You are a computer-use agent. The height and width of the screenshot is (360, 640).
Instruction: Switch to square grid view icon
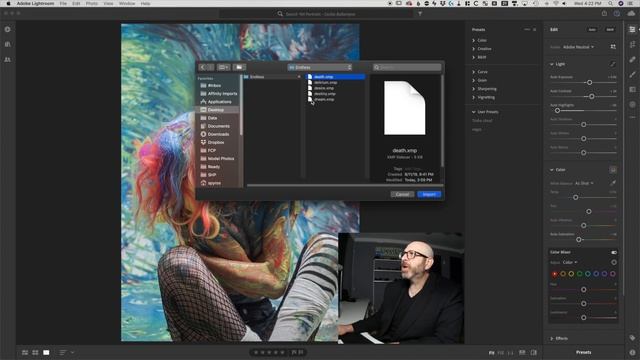tap(36, 352)
